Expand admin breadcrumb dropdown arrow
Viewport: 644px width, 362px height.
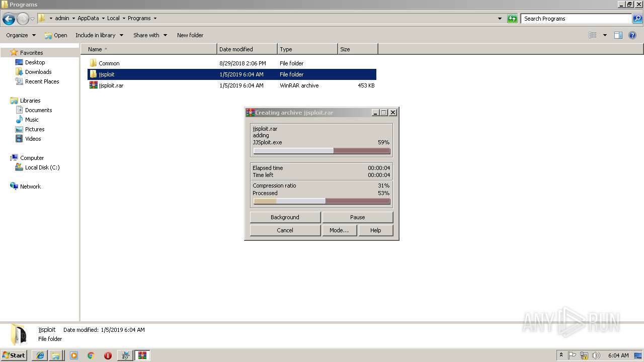tap(73, 19)
